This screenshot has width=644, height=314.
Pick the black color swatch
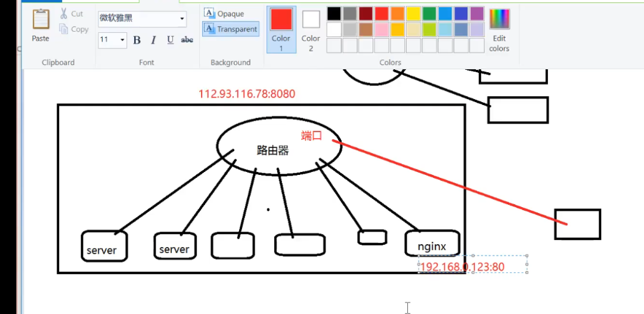[334, 14]
